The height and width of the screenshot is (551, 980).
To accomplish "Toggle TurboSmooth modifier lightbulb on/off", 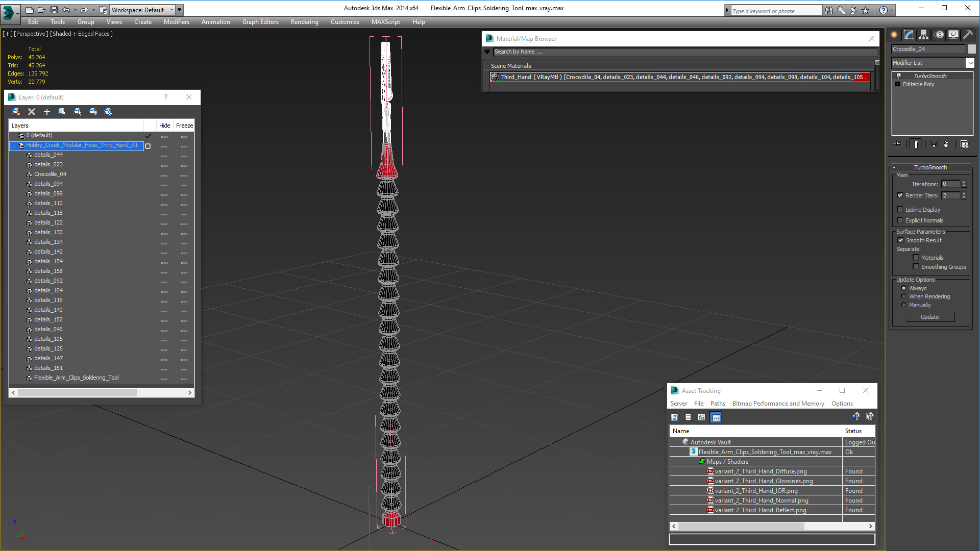I will tap(898, 76).
